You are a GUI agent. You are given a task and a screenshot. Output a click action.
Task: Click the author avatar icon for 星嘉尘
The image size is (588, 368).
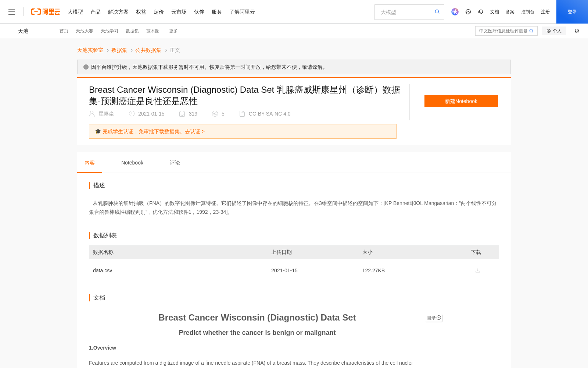92,114
